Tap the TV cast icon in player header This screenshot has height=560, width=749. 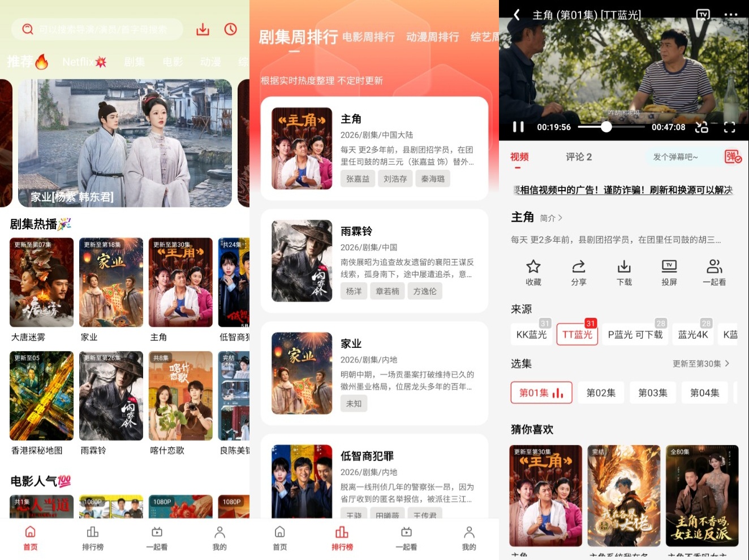(703, 15)
